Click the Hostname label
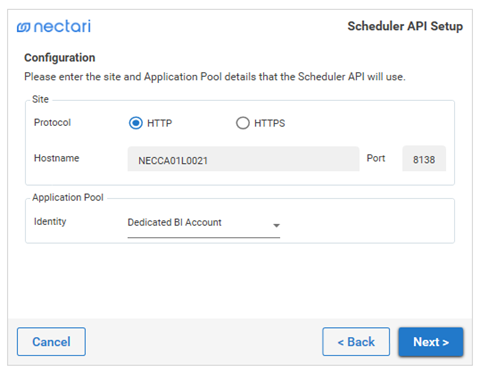The height and width of the screenshot is (372, 480). [57, 158]
